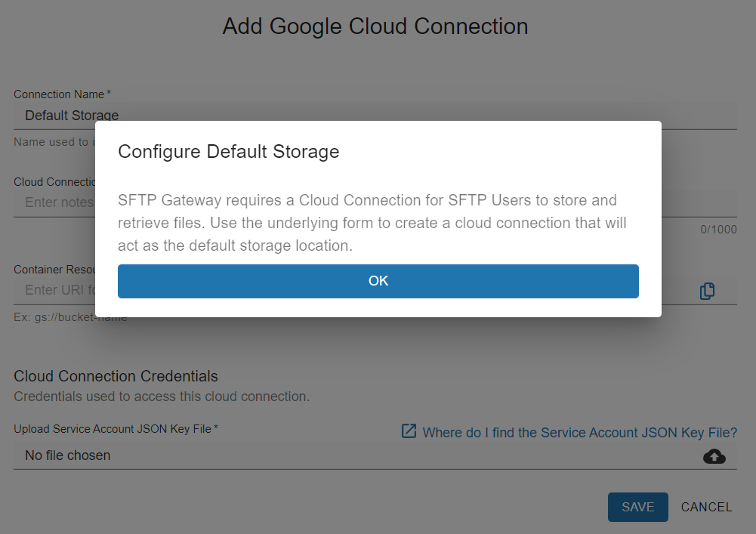
Task: Click the external link icon beside the help link
Action: click(x=409, y=431)
